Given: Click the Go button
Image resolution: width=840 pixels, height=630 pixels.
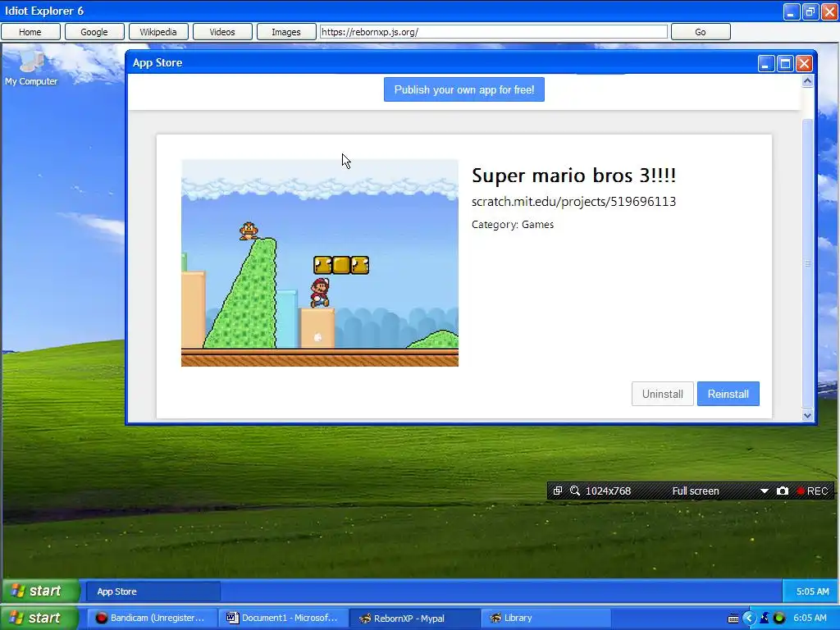Looking at the screenshot, I should (x=701, y=32).
